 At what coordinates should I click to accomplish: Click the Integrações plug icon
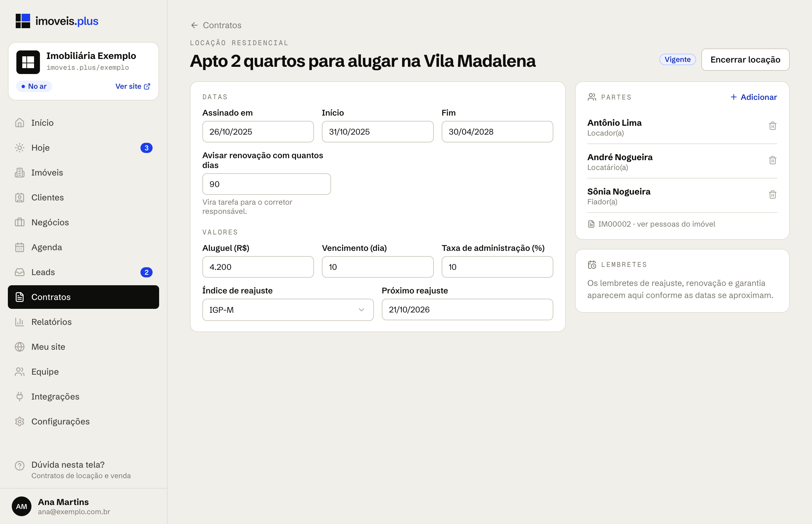(20, 396)
